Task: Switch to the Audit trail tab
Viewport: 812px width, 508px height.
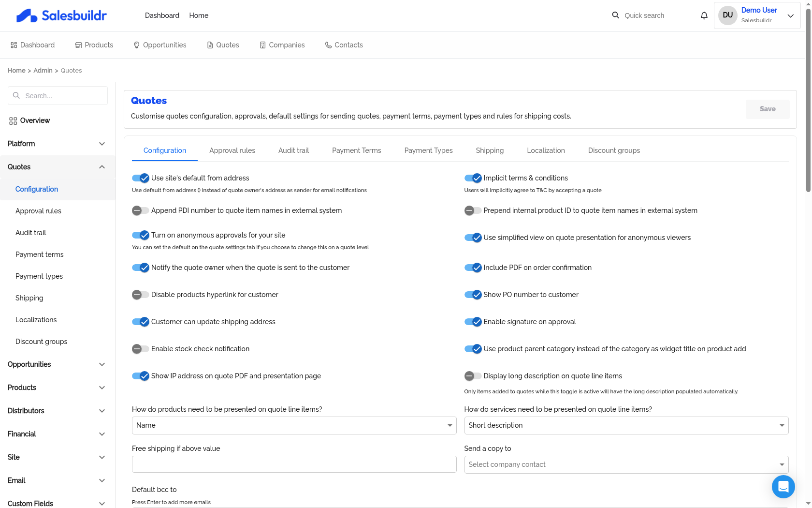Action: tap(293, 150)
